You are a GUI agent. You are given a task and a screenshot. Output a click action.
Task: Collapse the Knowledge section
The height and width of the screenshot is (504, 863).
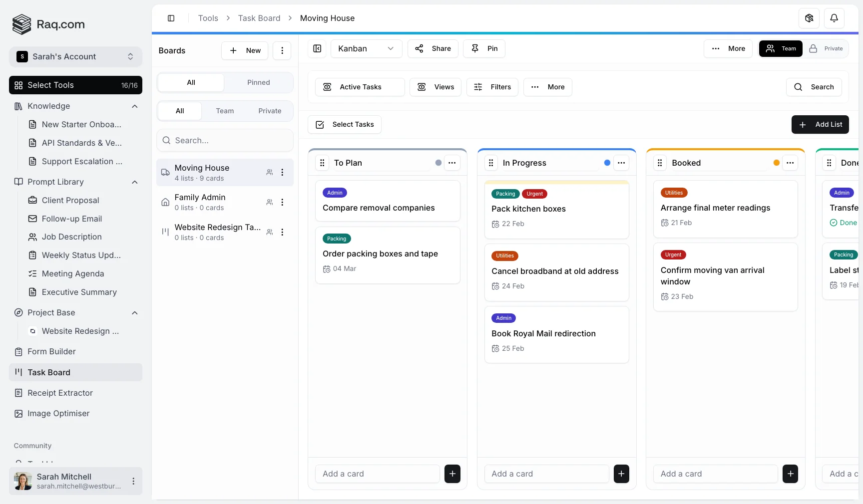[134, 106]
